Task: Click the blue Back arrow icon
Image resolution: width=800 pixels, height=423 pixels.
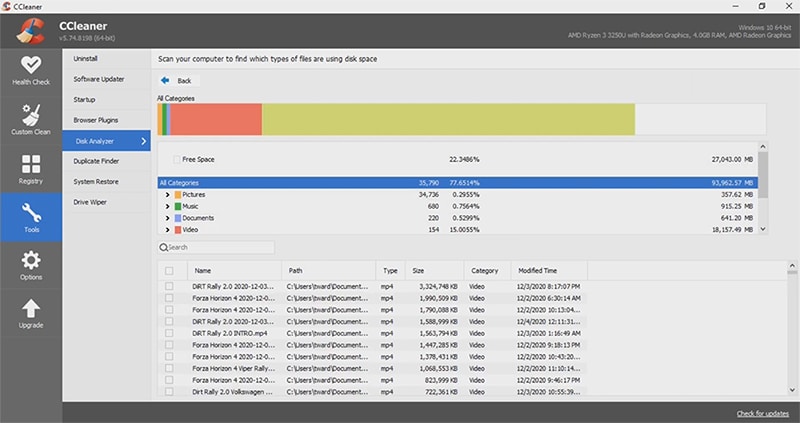Action: pos(165,81)
